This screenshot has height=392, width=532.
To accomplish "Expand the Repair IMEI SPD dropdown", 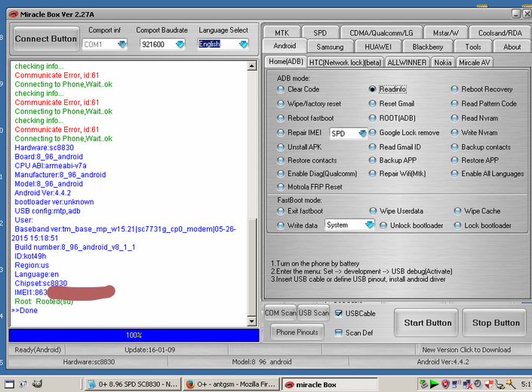I will pyautogui.click(x=362, y=133).
